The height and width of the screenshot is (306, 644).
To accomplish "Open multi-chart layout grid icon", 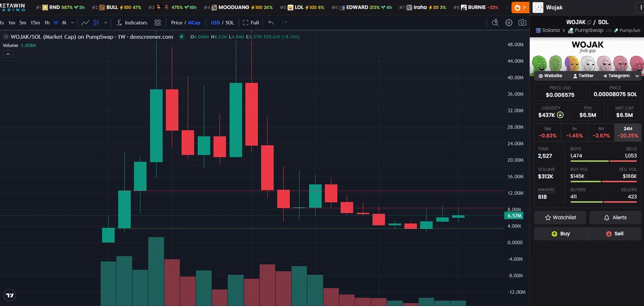I will [158, 23].
